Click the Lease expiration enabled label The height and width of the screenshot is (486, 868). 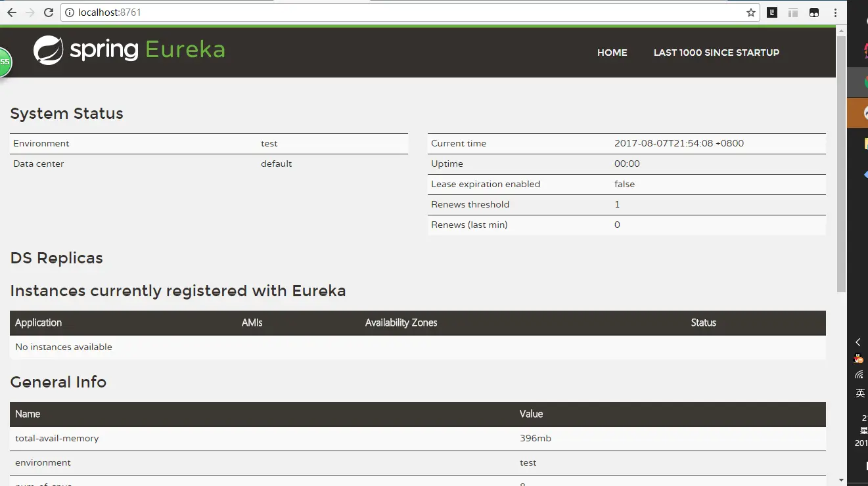coord(486,184)
